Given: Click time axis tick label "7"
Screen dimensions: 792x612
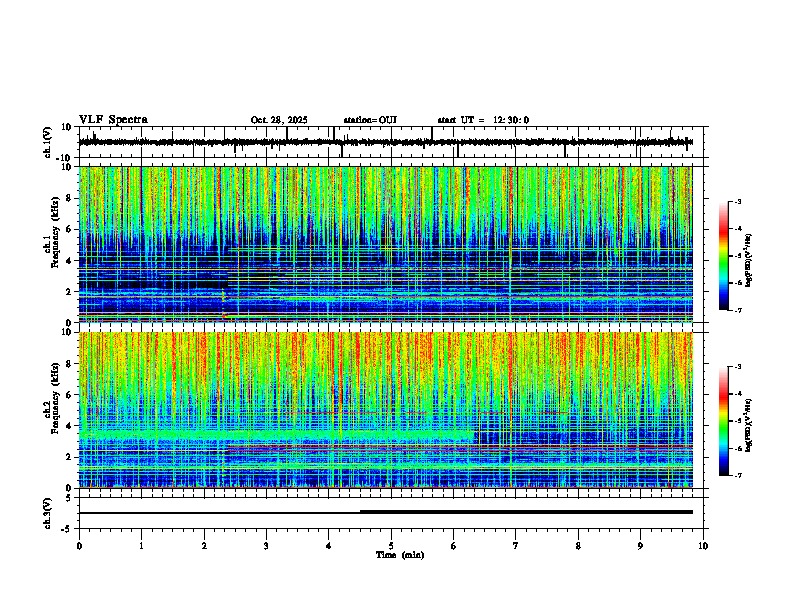Looking at the screenshot, I should pyautogui.click(x=516, y=546).
